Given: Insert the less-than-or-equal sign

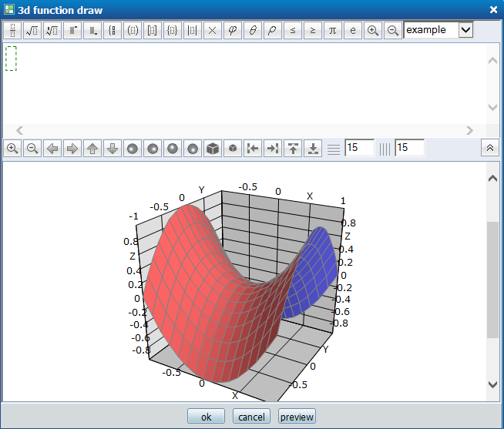Looking at the screenshot, I should (x=293, y=31).
